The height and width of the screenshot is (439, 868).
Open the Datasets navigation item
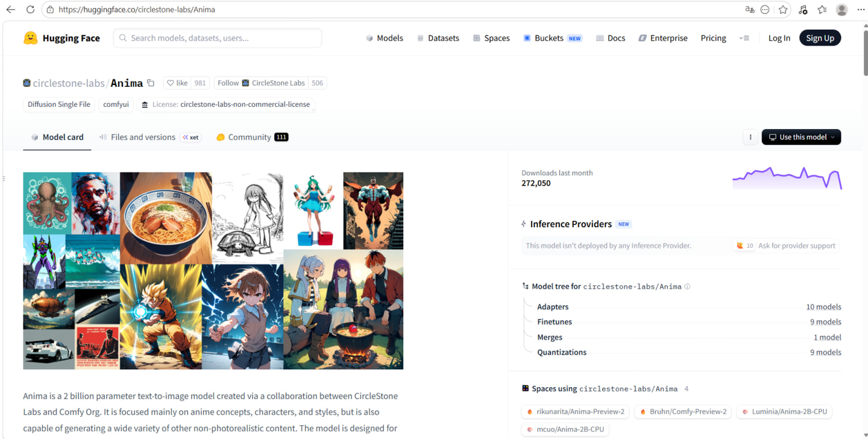pyautogui.click(x=438, y=38)
